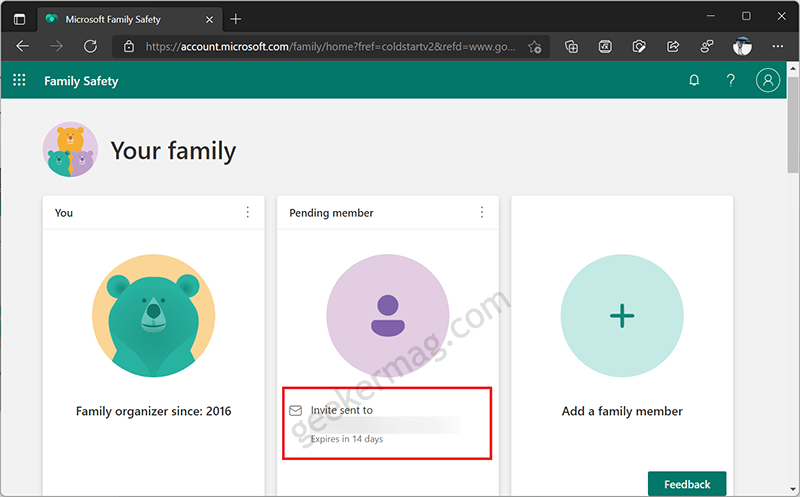Click the family bears group picture
800x497 pixels.
pyautogui.click(x=70, y=150)
